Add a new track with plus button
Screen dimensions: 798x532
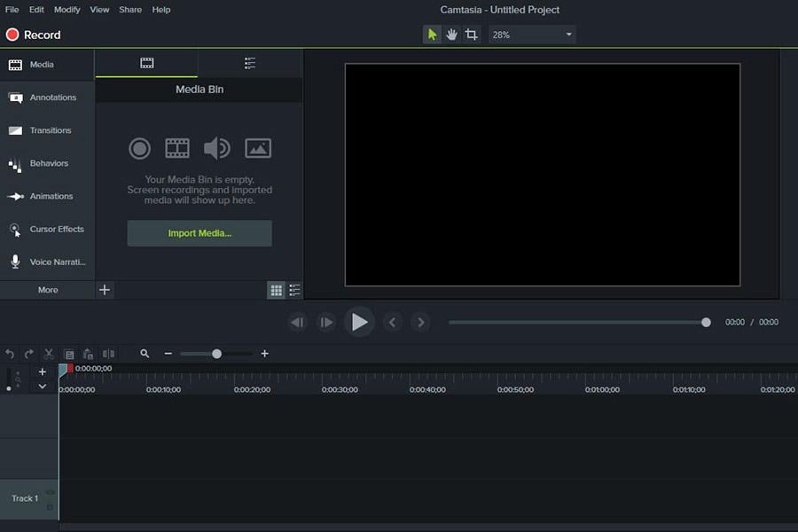(43, 372)
